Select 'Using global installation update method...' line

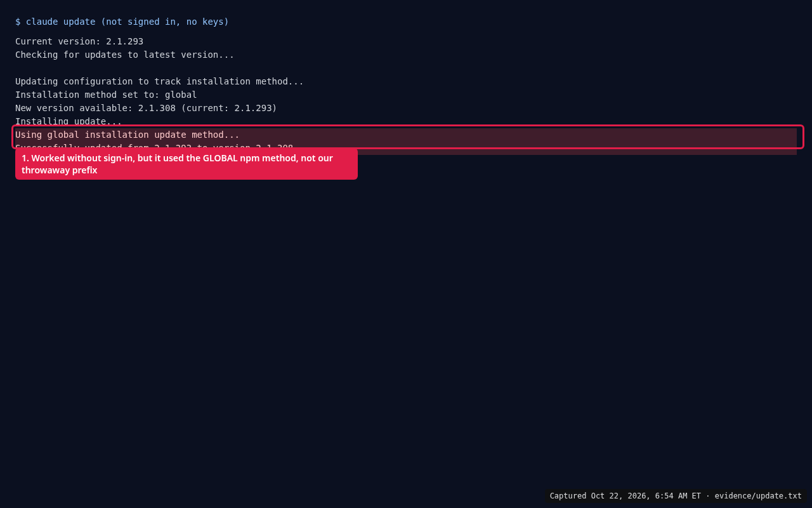tap(128, 135)
